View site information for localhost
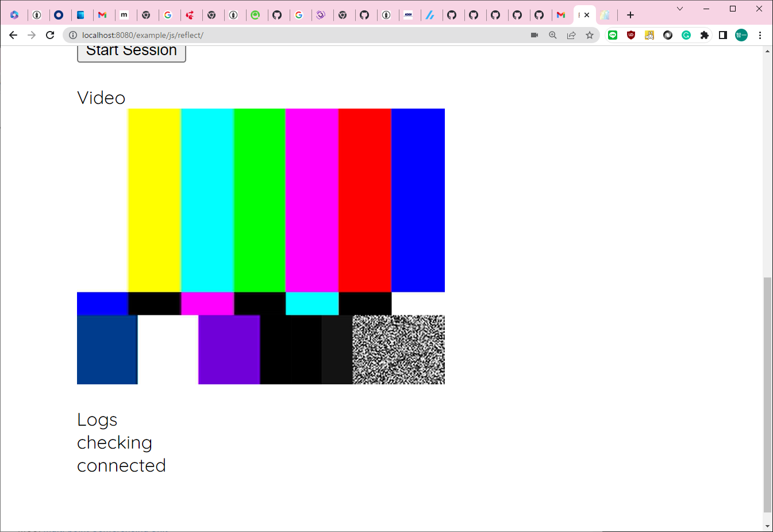The image size is (773, 532). click(73, 35)
